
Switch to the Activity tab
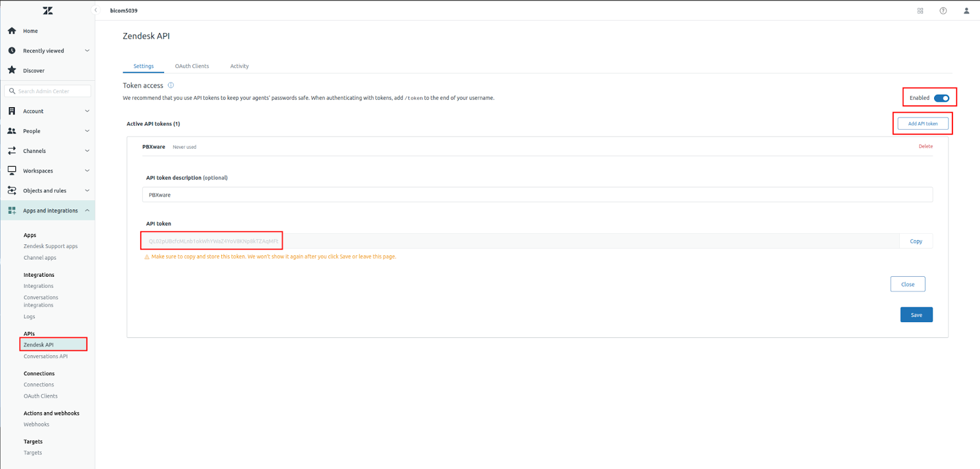click(239, 66)
